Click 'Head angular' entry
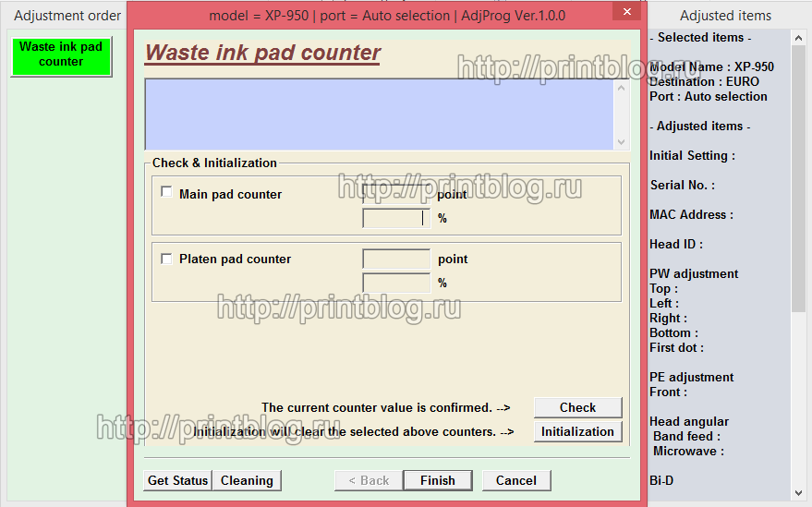 coord(689,421)
